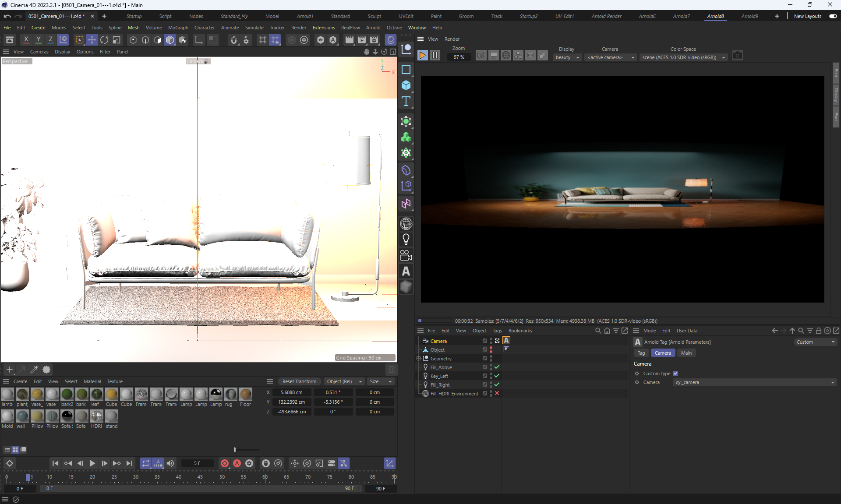This screenshot has width=841, height=504.
Task: Open the MoGraph menu
Action: pos(178,28)
